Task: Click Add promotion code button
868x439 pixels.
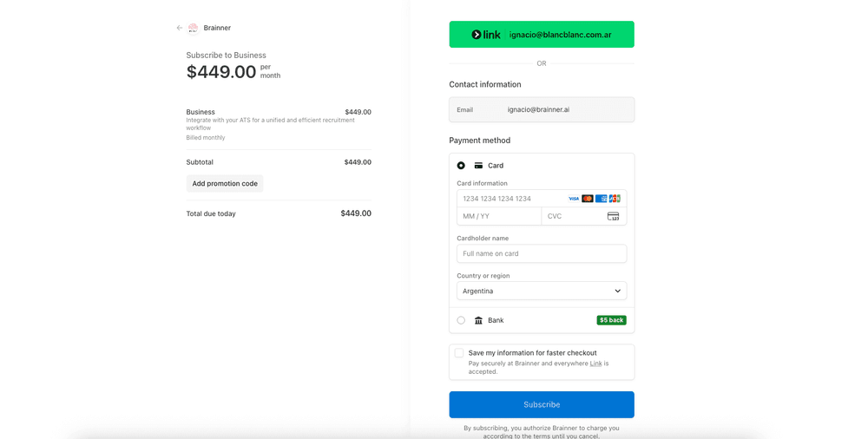Action: point(225,184)
